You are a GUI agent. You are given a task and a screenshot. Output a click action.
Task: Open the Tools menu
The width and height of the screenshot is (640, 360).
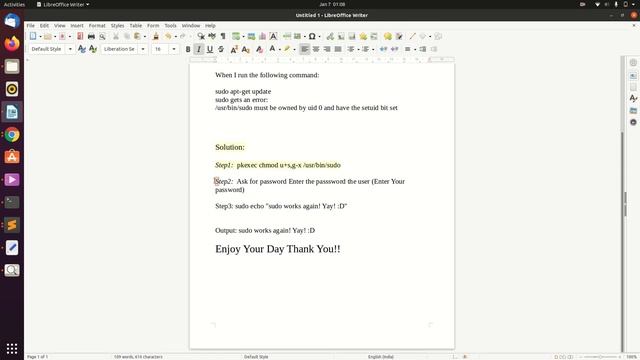tap(171, 25)
